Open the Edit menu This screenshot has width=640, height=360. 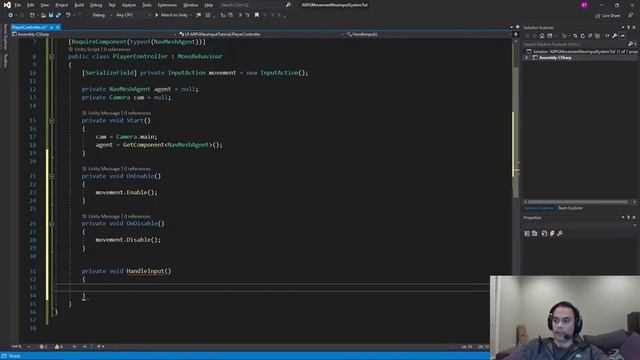(31, 5)
